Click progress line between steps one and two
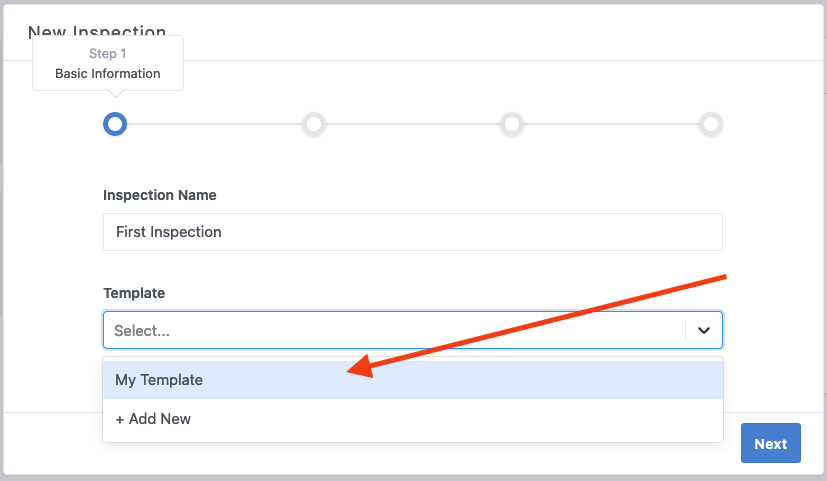The image size is (827, 481). click(214, 124)
